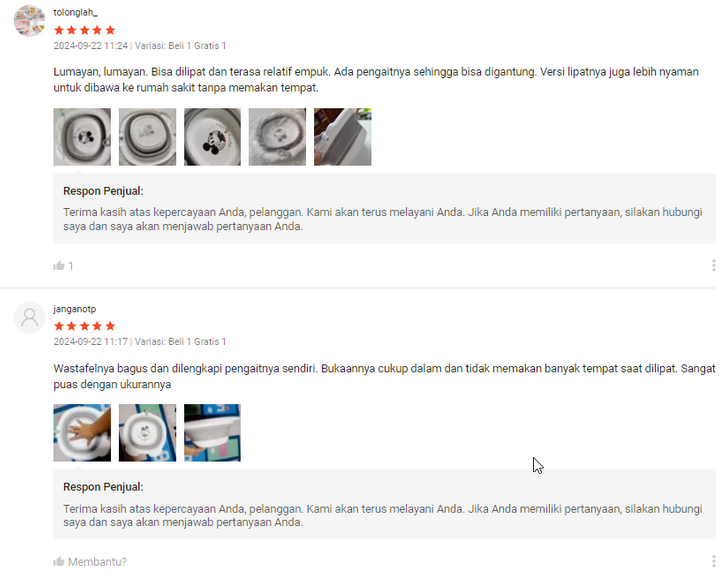
Task: Click the username janganotp
Action: coord(75,309)
